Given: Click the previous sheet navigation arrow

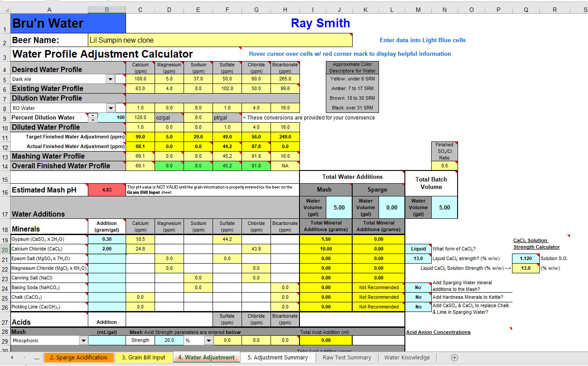Looking at the screenshot, I should click(x=11, y=358).
